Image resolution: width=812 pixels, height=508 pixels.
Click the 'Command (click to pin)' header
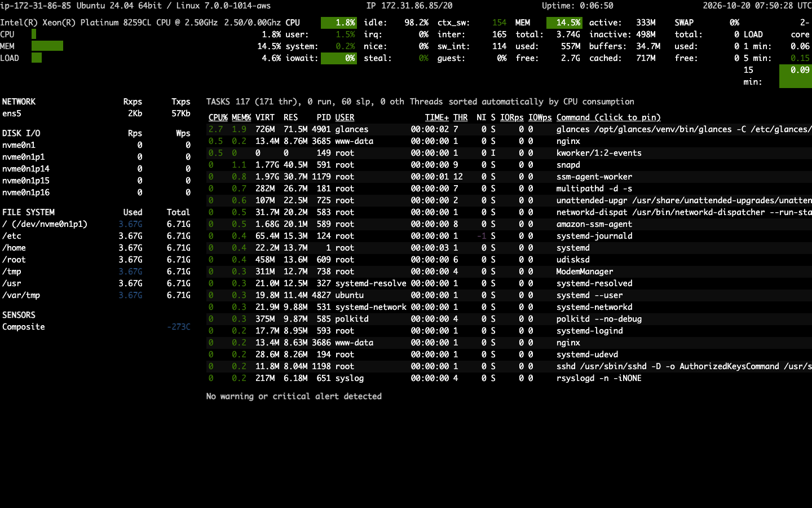click(x=608, y=117)
